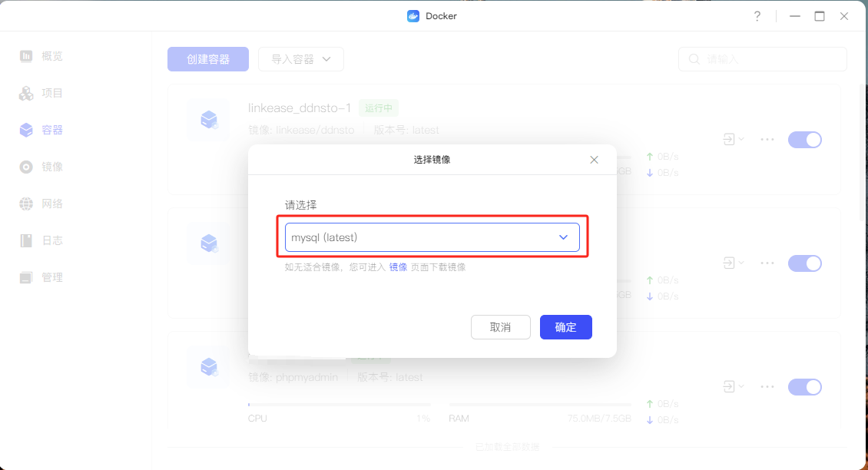This screenshot has height=470, width=868.
Task: Toggle the second container's running switch
Action: pos(805,263)
